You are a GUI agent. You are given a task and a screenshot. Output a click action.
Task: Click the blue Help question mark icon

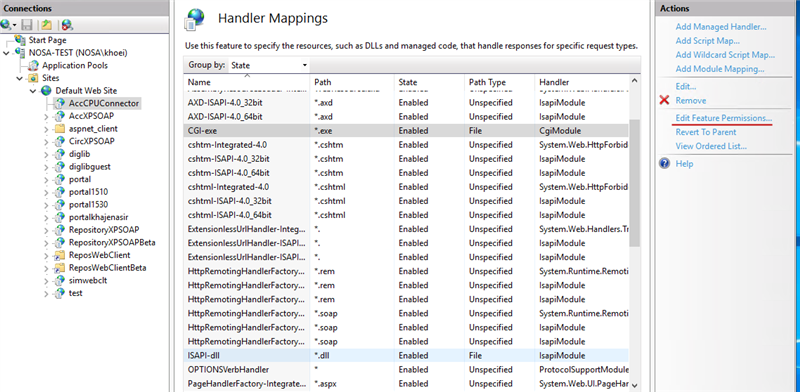pyautogui.click(x=664, y=163)
